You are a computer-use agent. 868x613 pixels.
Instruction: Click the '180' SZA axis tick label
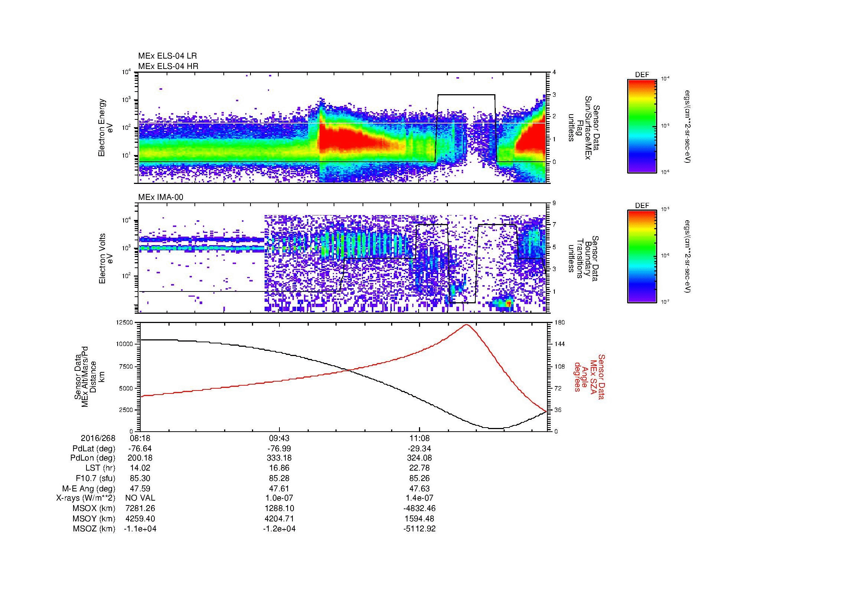coord(560,323)
